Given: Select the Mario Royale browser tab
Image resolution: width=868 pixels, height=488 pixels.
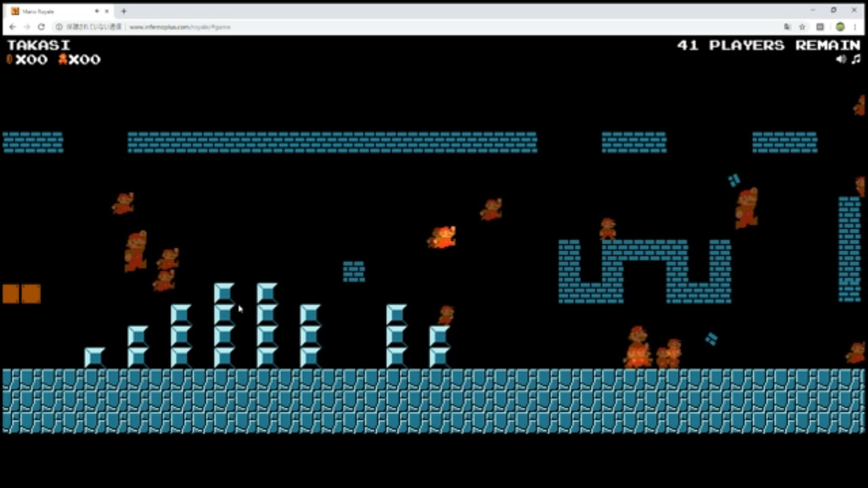Looking at the screenshot, I should (61, 11).
